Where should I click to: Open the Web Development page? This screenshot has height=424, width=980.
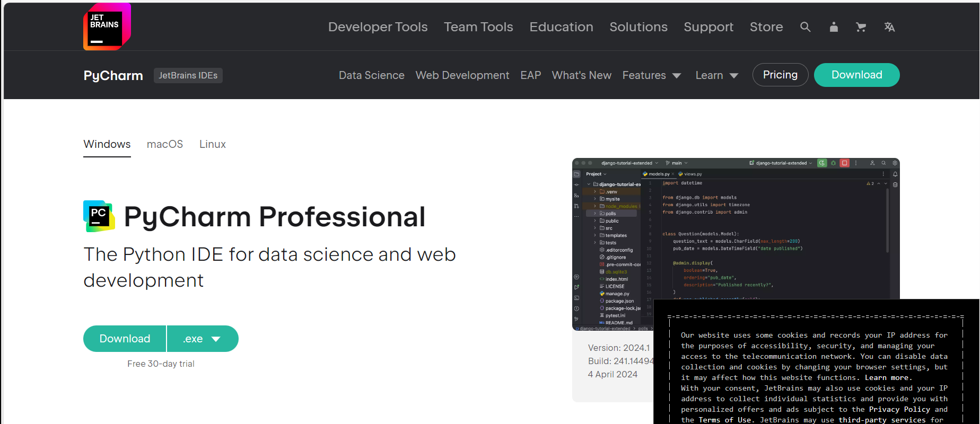(462, 75)
